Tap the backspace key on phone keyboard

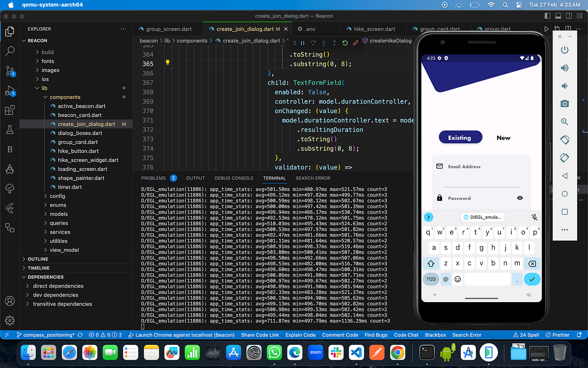pyautogui.click(x=532, y=264)
